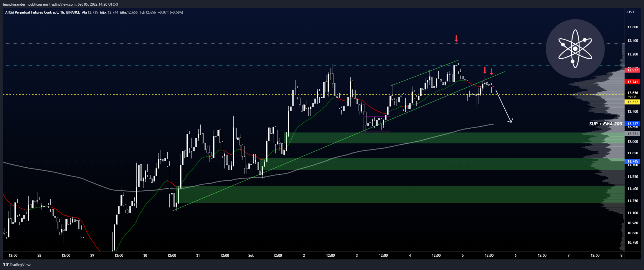Click the blue 11.745 price tag
Image resolution: width=644 pixels, height=270 pixels.
pos(633,161)
